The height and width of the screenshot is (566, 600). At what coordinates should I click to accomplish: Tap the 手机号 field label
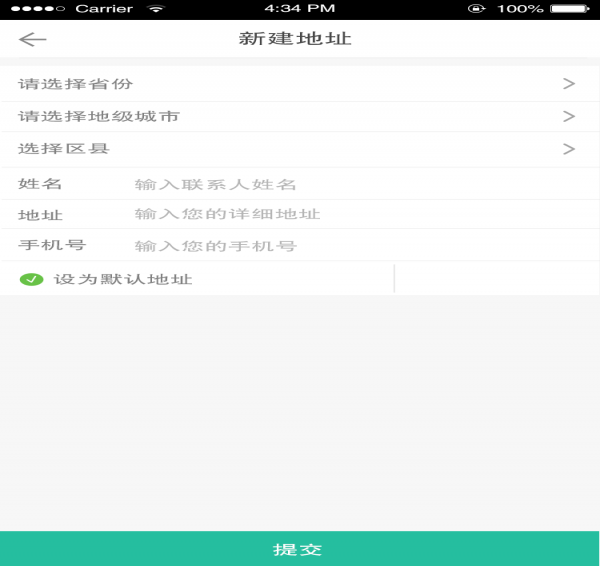(x=52, y=245)
